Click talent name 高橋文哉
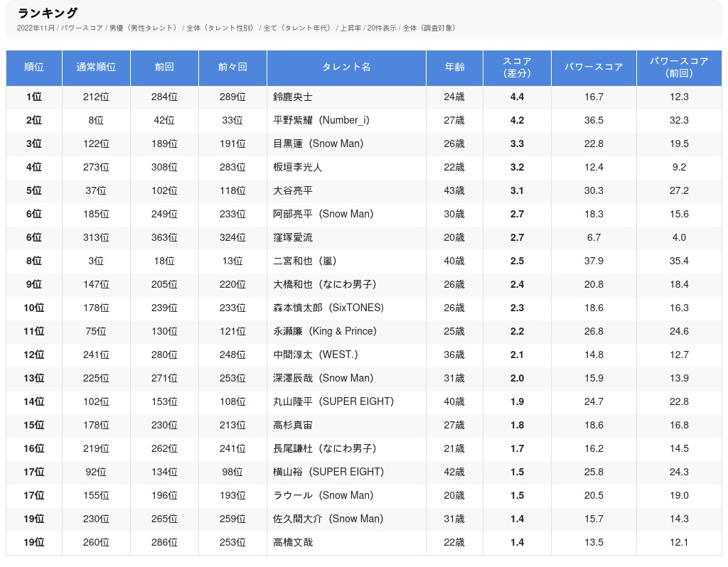This screenshot has height=567, width=728. point(293,543)
